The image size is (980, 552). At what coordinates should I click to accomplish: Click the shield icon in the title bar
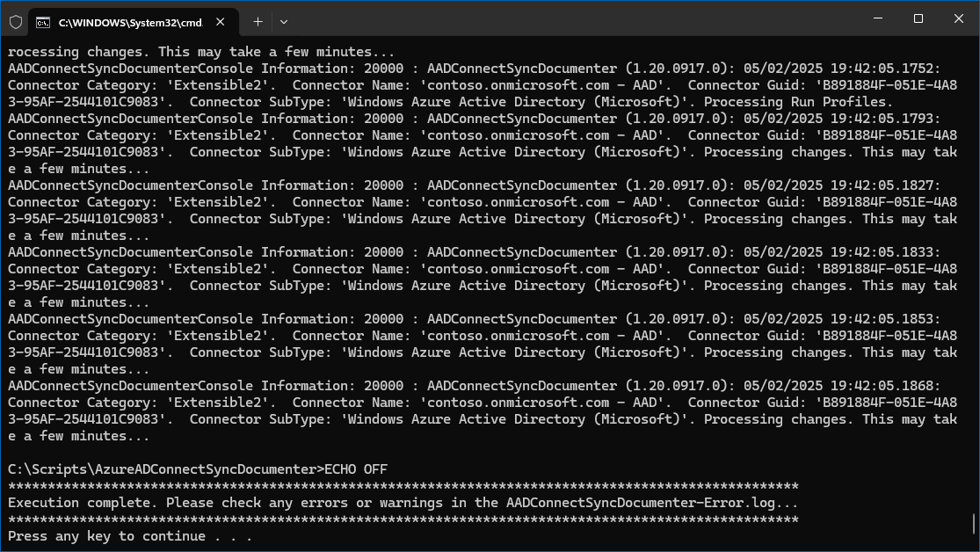(16, 22)
